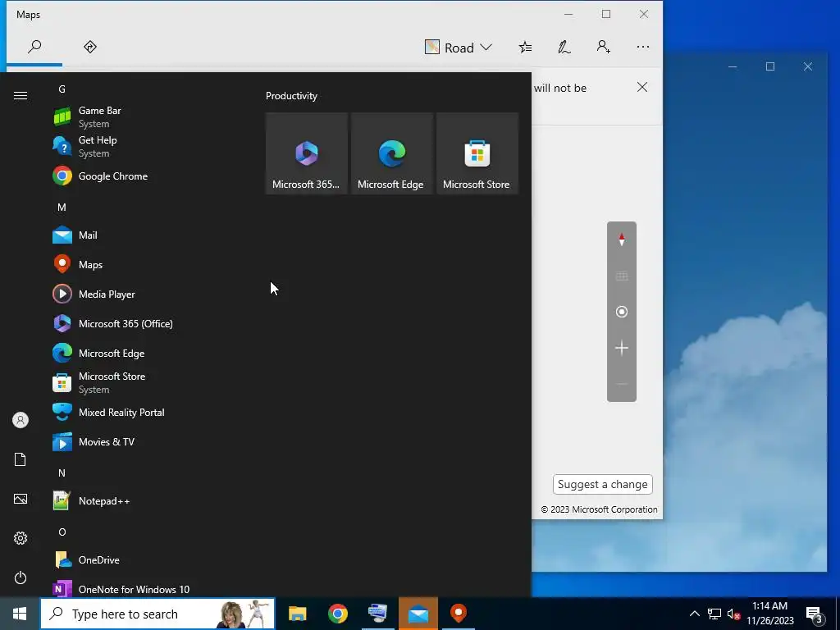Jump to letter O section header
Screen dimensions: 840x630
click(62, 532)
